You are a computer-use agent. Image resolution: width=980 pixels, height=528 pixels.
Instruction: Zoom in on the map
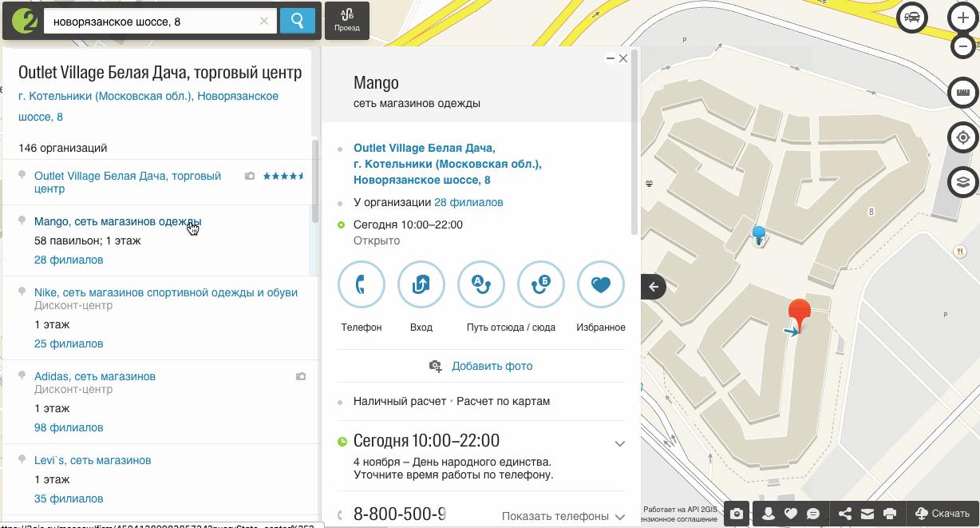pos(963,18)
